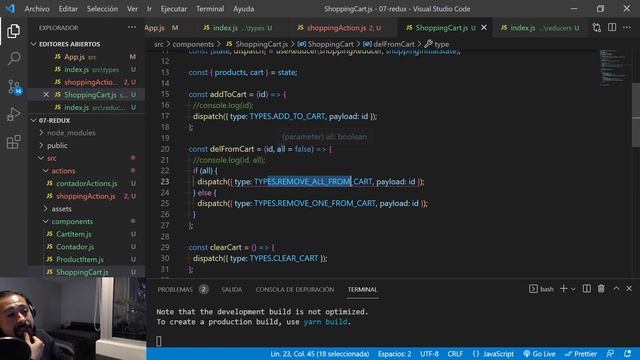Open the Explorer view in activity bar
This screenshot has width=640, height=360.
[x=13, y=31]
